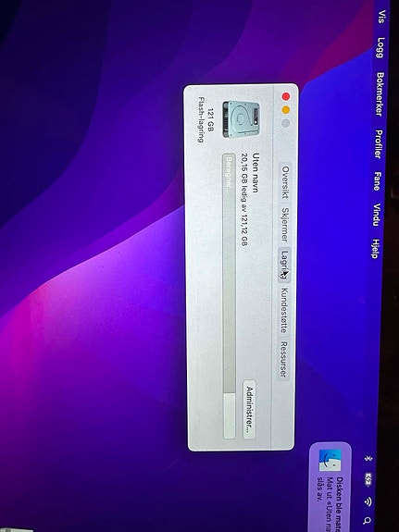Click the Administrer... button
399x532 pixels.
coord(250,410)
